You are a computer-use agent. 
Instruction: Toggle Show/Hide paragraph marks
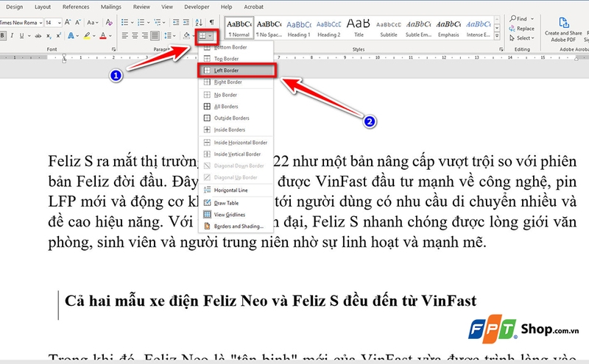coord(212,23)
